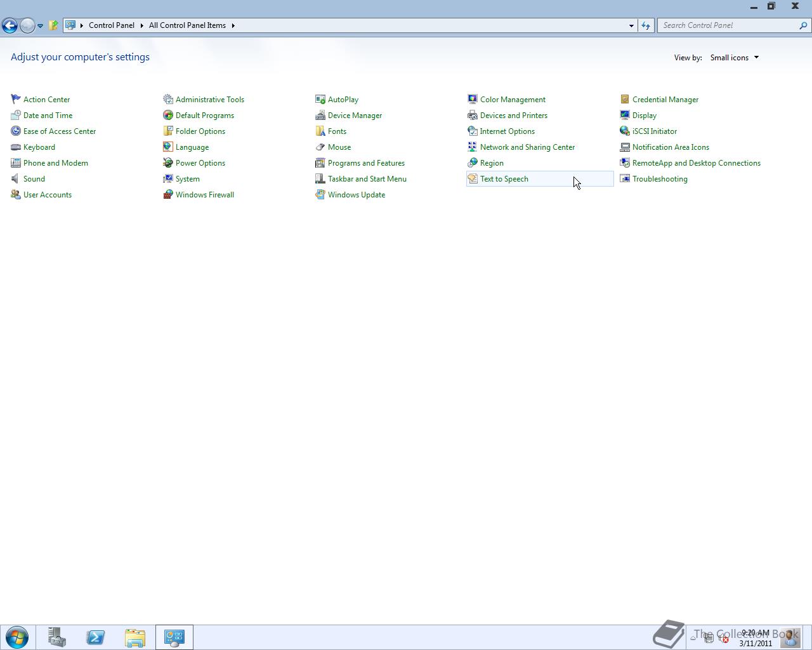The width and height of the screenshot is (812, 650).
Task: Click the Programs and Features icon
Action: point(320,162)
